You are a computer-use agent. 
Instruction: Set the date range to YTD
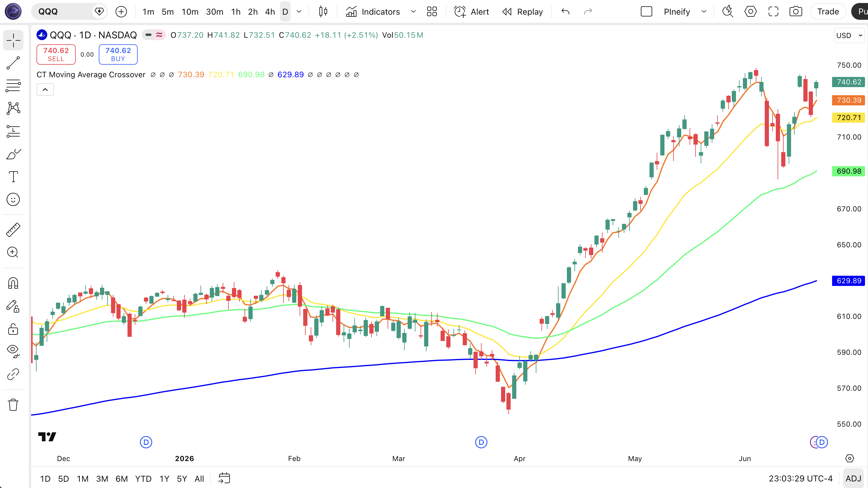pyautogui.click(x=143, y=478)
